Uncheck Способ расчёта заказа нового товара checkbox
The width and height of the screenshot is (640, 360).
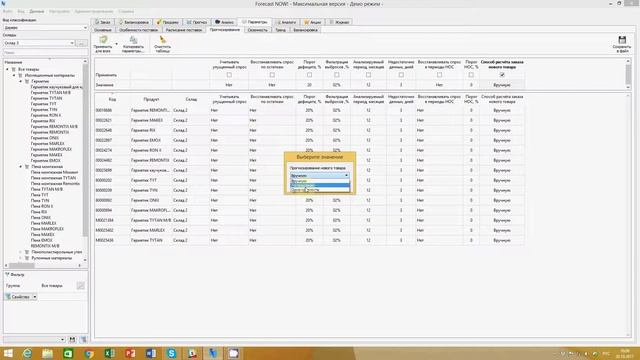click(x=502, y=75)
